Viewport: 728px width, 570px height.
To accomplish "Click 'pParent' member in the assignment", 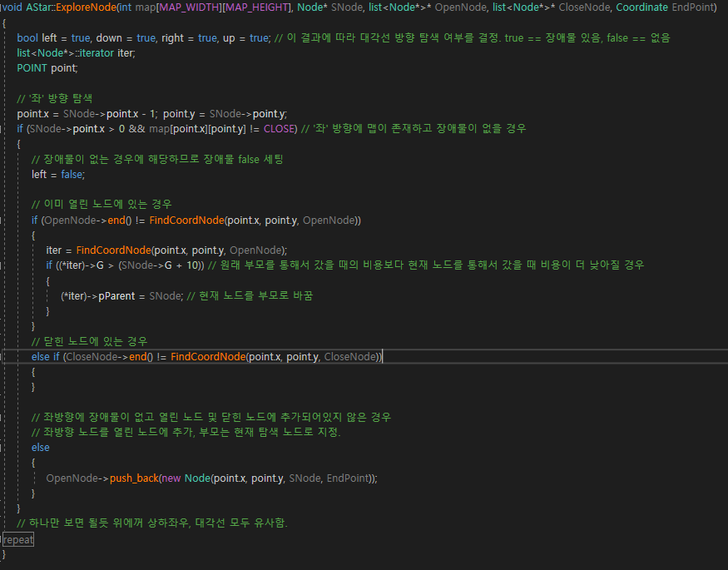I will pyautogui.click(x=116, y=295).
